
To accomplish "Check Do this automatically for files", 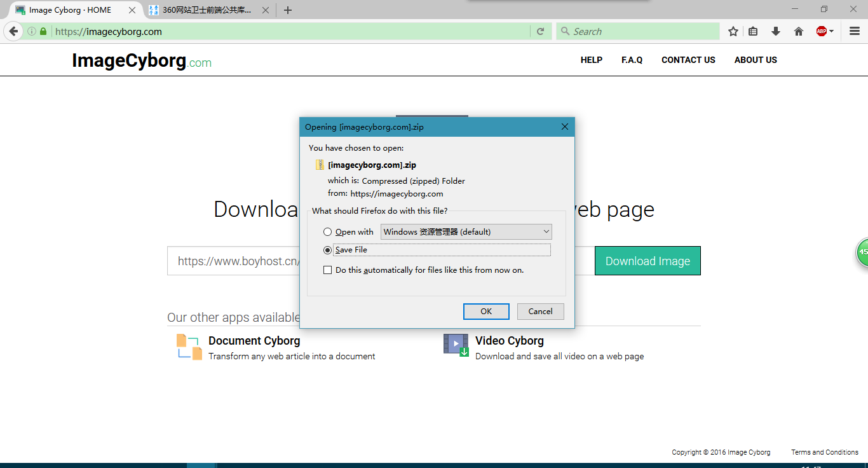I will point(328,270).
